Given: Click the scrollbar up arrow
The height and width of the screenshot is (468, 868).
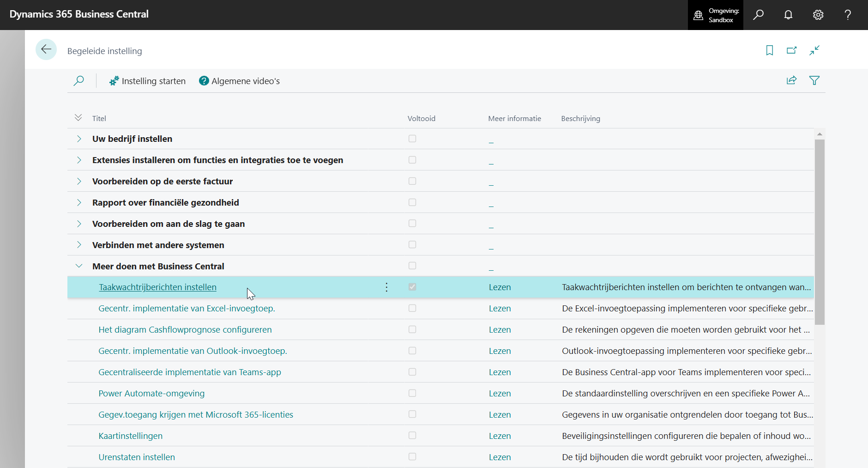Looking at the screenshot, I should tap(820, 134).
